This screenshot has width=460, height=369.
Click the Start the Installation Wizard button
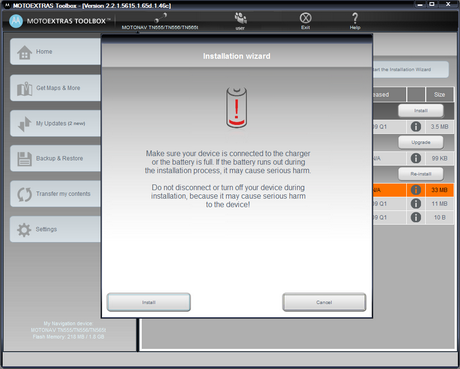[x=410, y=69]
